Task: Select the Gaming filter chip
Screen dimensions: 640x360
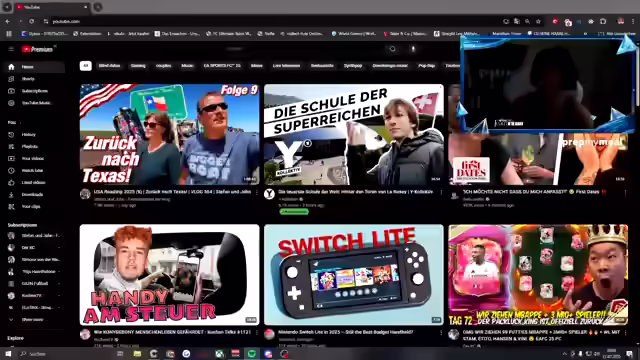Action: click(x=138, y=66)
